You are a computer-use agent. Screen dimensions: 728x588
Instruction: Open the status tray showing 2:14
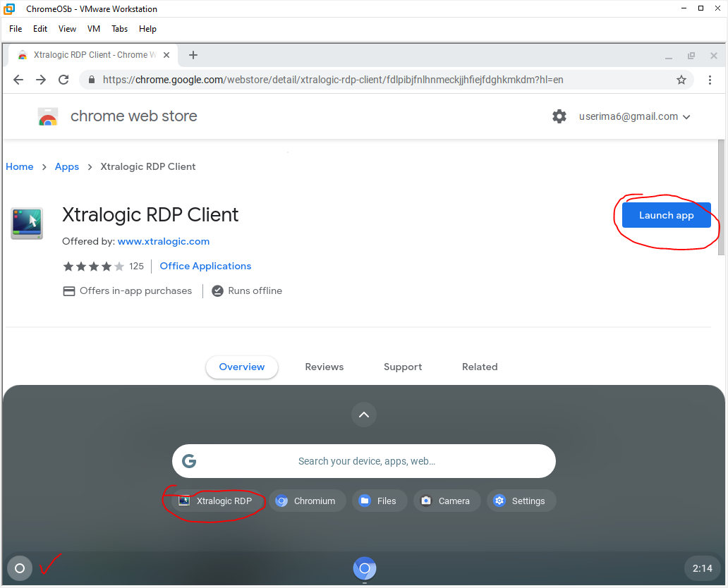click(x=702, y=568)
